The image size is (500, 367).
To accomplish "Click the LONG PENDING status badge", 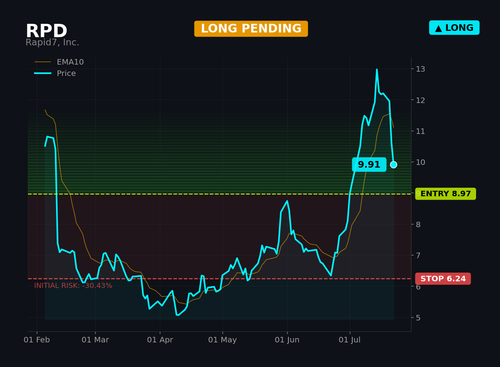I will tap(251, 29).
